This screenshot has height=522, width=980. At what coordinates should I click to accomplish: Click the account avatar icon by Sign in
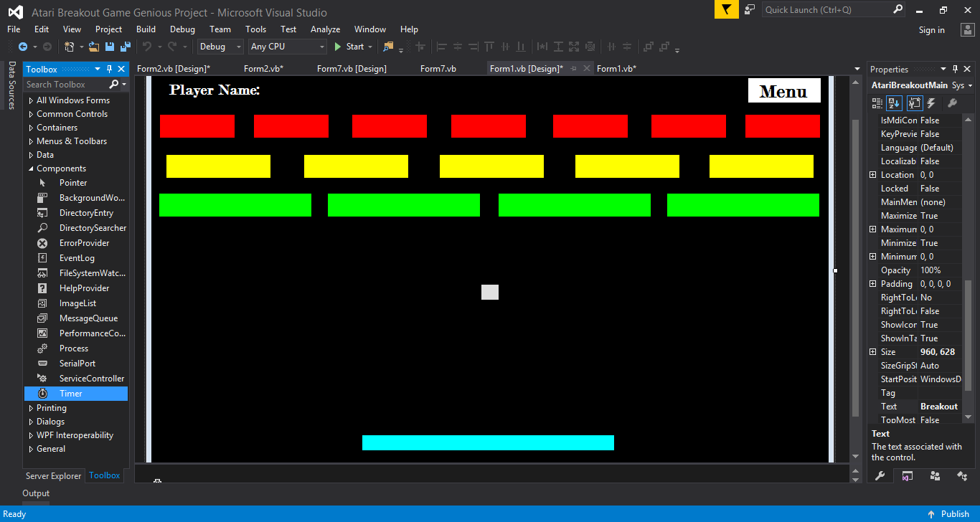pos(968,29)
